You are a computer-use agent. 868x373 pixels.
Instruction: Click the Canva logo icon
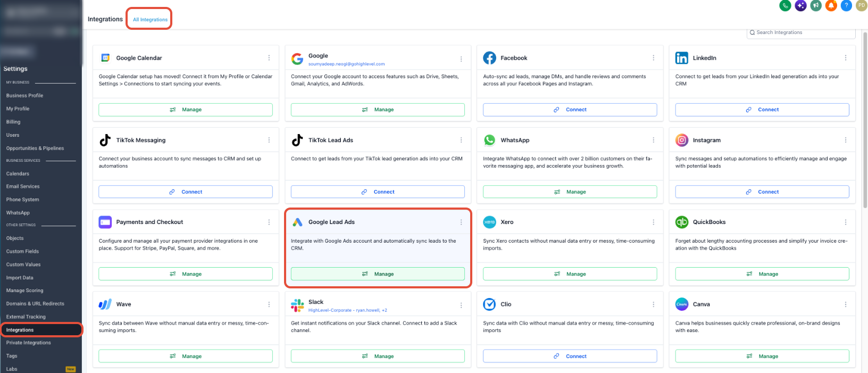(682, 304)
